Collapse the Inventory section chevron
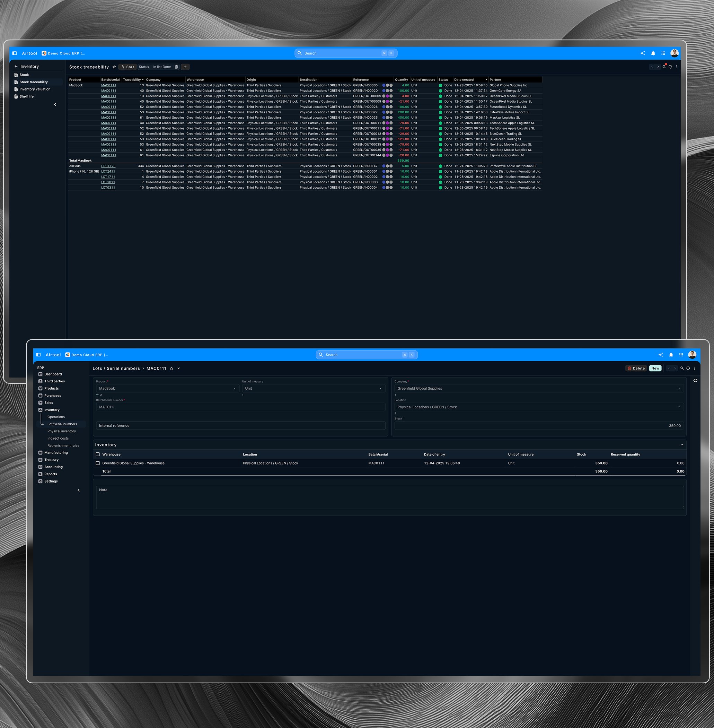714x728 pixels. [x=682, y=445]
